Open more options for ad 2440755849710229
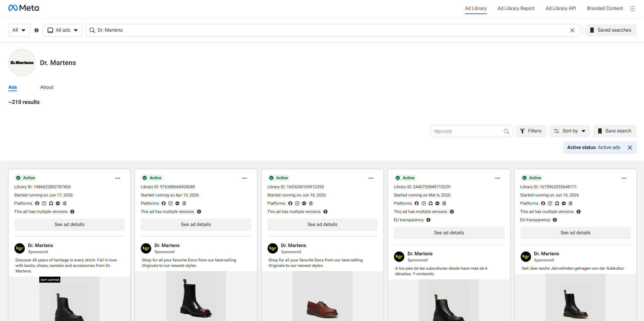 [498, 178]
